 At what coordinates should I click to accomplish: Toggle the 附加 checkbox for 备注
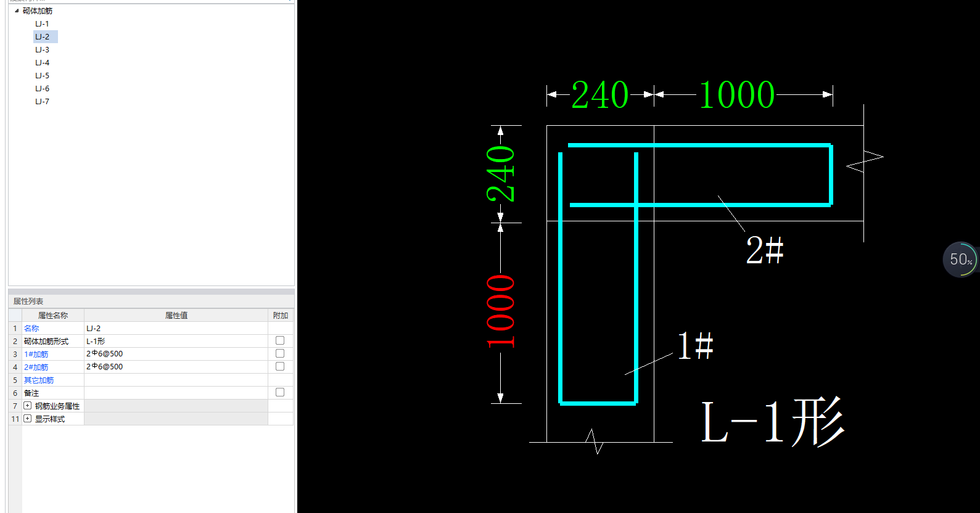(x=280, y=392)
